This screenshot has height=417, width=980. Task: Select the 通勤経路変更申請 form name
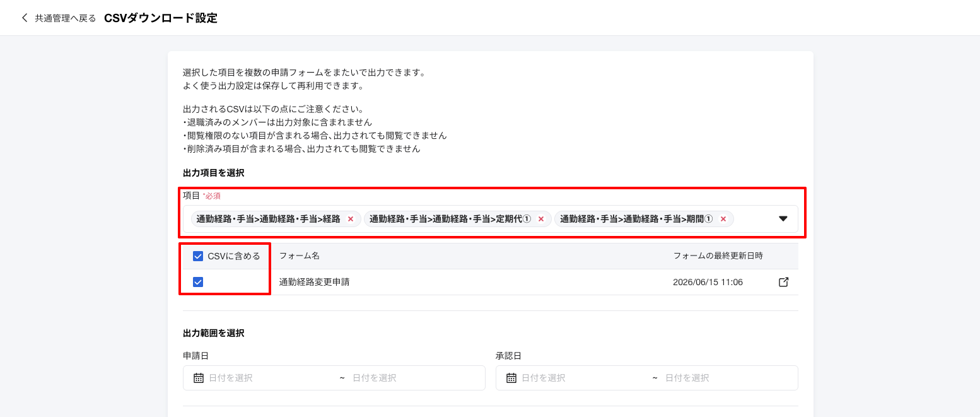pos(314,282)
